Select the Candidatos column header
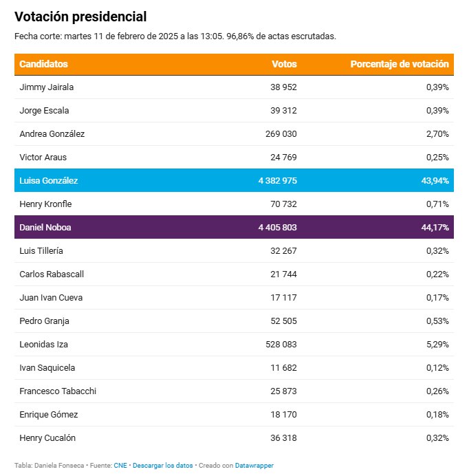 pyautogui.click(x=44, y=64)
